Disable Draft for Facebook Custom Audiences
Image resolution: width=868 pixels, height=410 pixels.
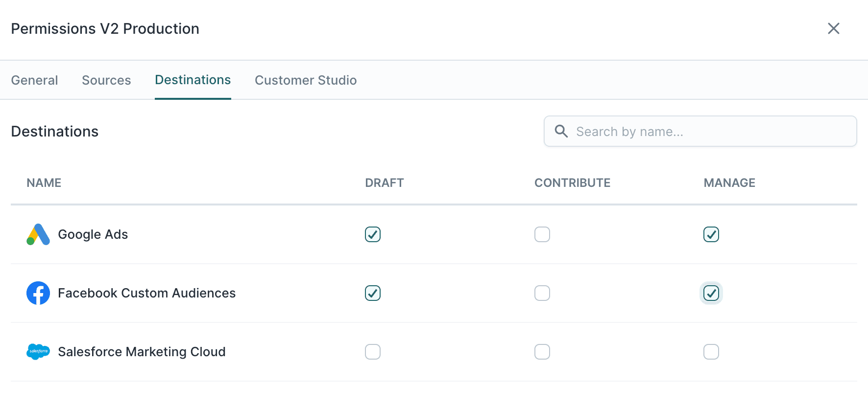[x=373, y=293]
